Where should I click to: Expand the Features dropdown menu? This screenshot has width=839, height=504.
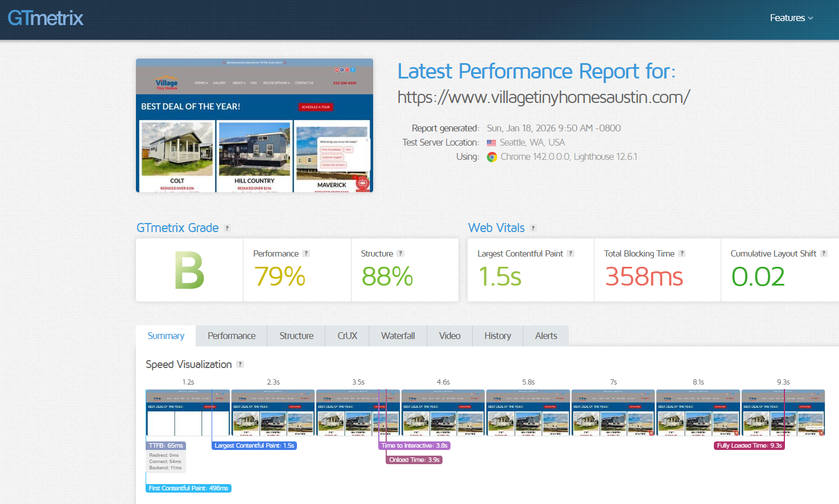pyautogui.click(x=791, y=18)
